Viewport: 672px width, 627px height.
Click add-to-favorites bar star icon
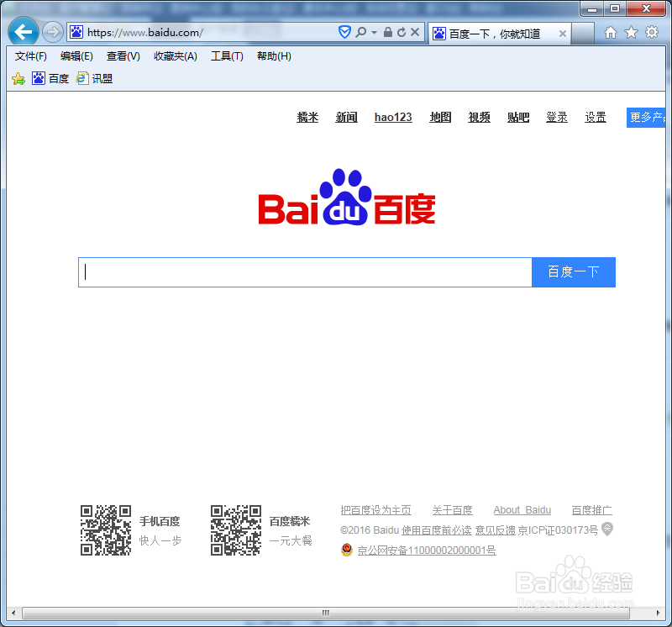[x=18, y=78]
